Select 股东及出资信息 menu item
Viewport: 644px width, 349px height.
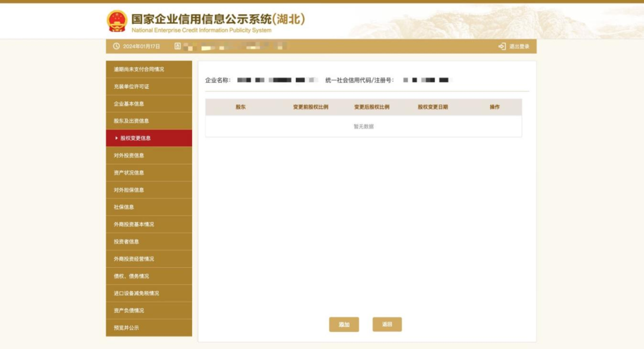coord(132,121)
